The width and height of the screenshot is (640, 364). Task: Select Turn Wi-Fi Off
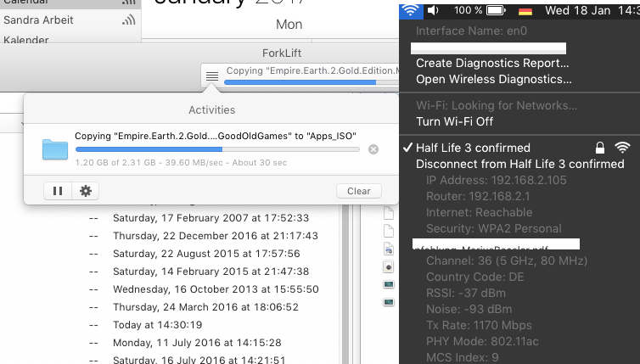tap(454, 121)
